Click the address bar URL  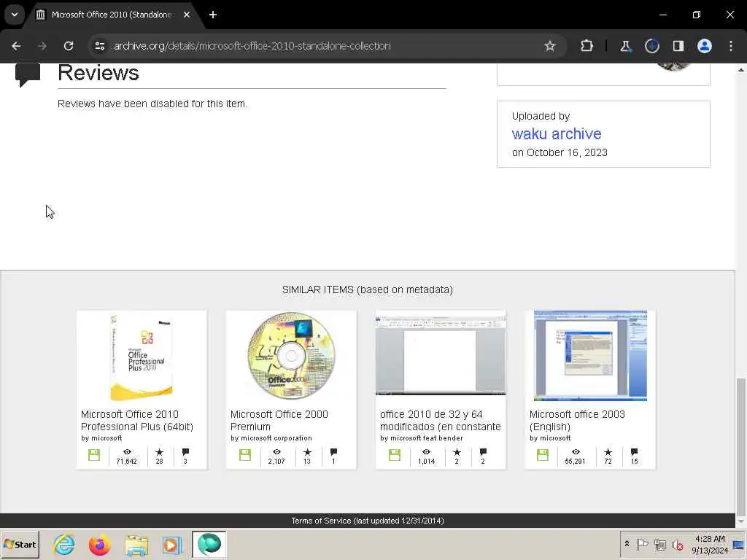pos(252,46)
